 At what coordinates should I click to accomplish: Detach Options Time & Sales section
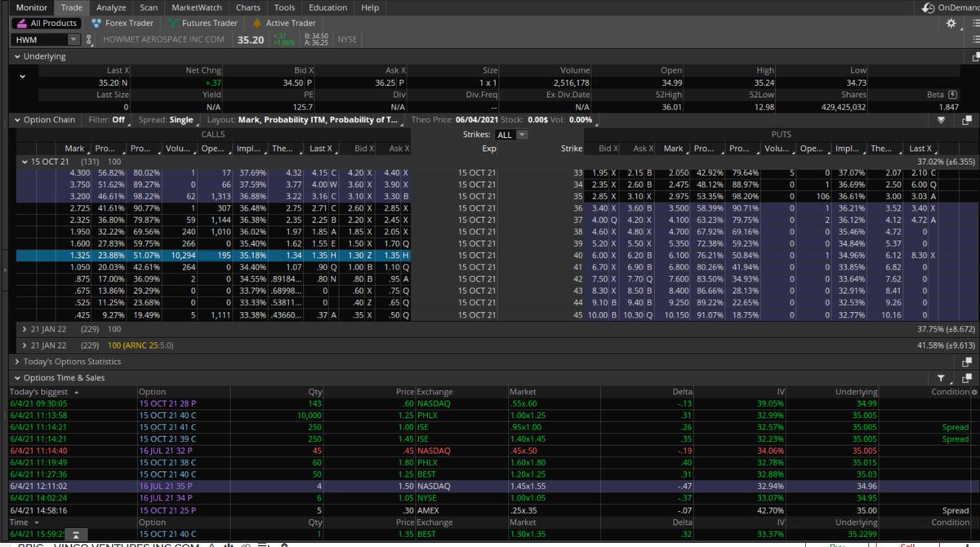966,378
